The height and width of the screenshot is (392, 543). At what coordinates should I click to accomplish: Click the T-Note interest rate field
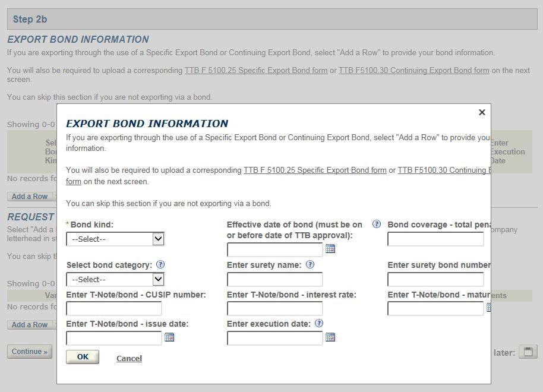coord(274,308)
